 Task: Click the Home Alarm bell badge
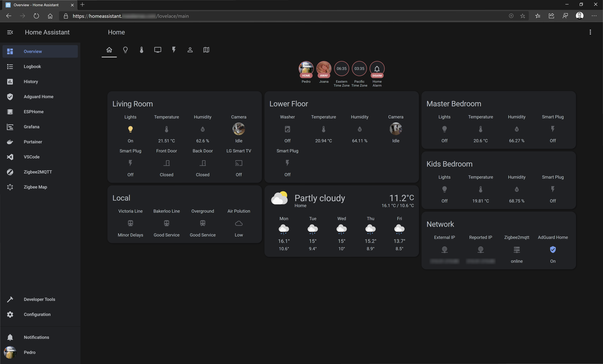377,69
